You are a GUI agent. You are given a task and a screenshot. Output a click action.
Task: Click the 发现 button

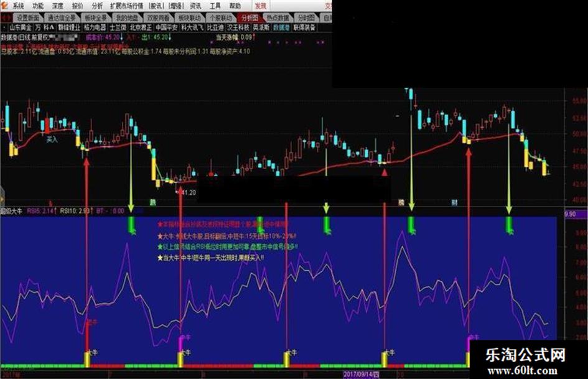point(261,6)
